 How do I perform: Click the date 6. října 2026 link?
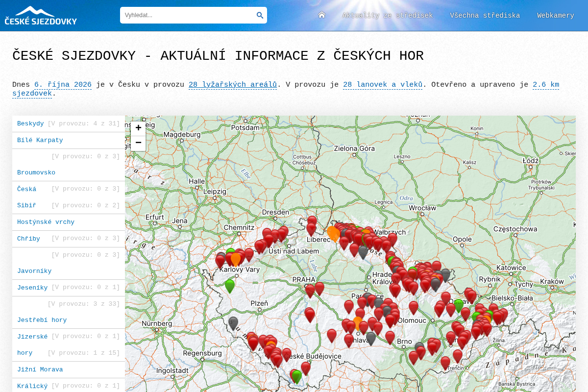click(63, 85)
